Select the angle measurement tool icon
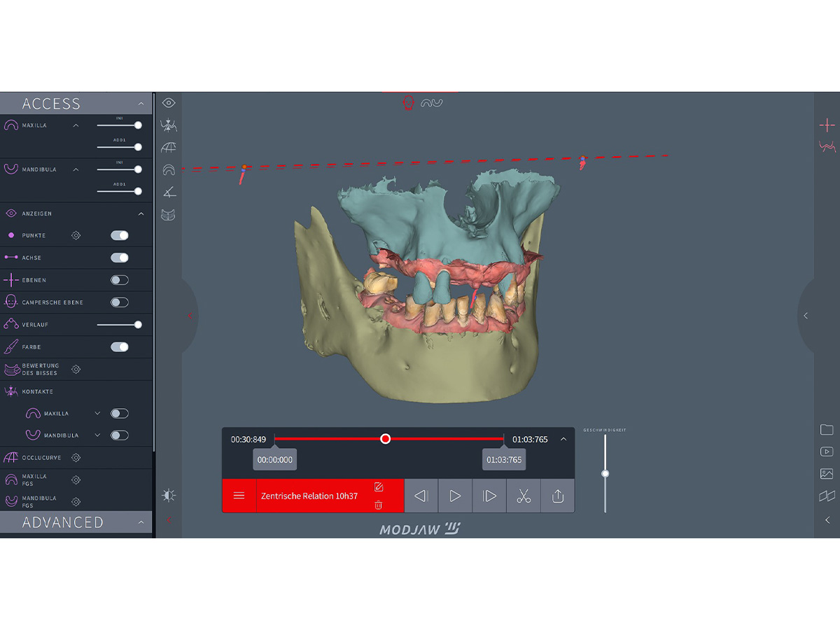 pos(169,192)
